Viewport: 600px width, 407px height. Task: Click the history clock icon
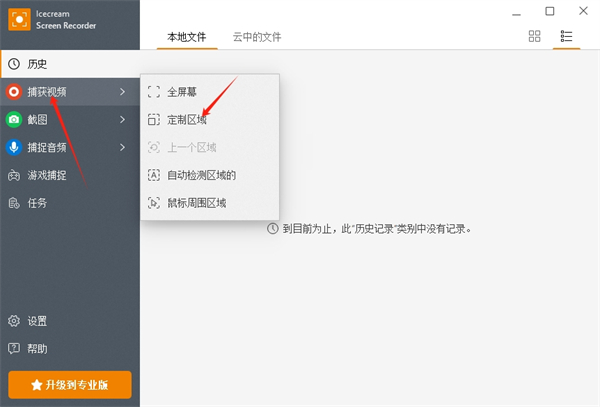[14, 64]
